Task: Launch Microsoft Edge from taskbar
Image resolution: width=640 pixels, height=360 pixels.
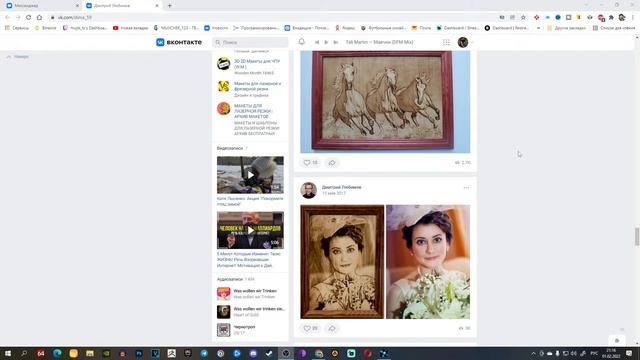Action: coord(57,353)
